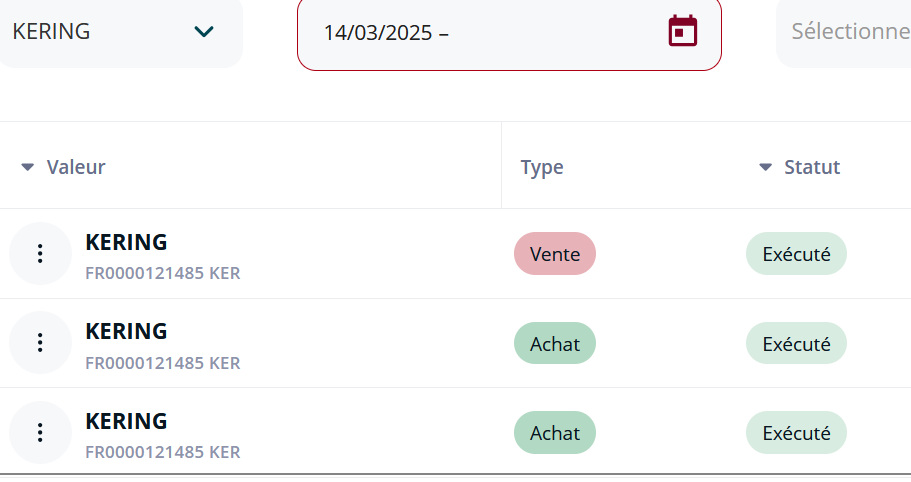Screen dimensions: 911x482
Task: Open actions menu for the Vente KERING row
Action: coord(40,254)
